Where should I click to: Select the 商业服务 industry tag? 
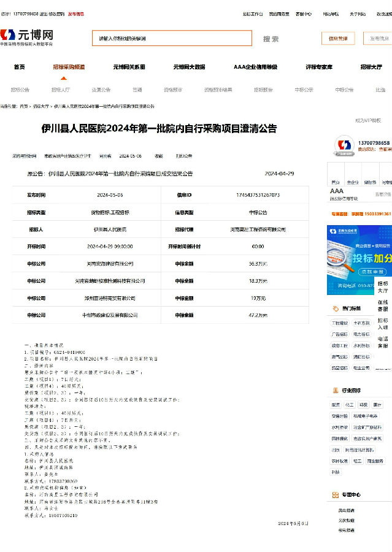coord(375,461)
